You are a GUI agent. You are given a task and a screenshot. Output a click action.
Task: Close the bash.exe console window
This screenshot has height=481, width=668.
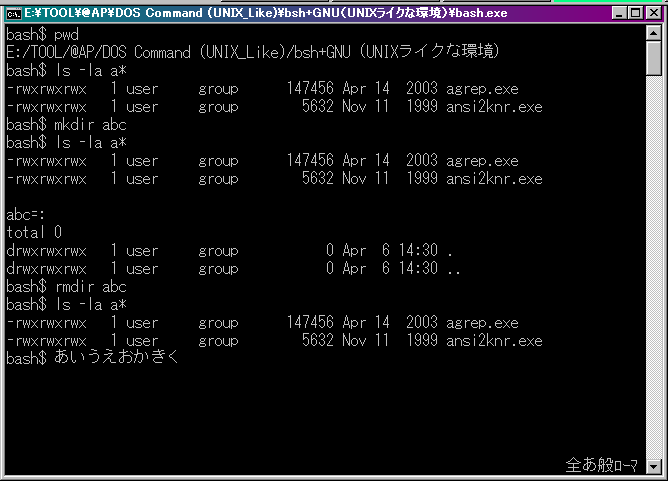(654, 13)
